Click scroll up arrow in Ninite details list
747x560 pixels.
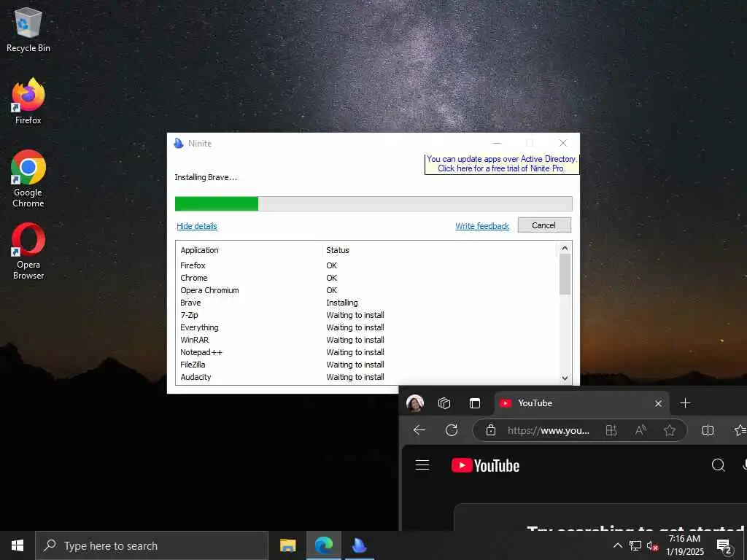565,248
